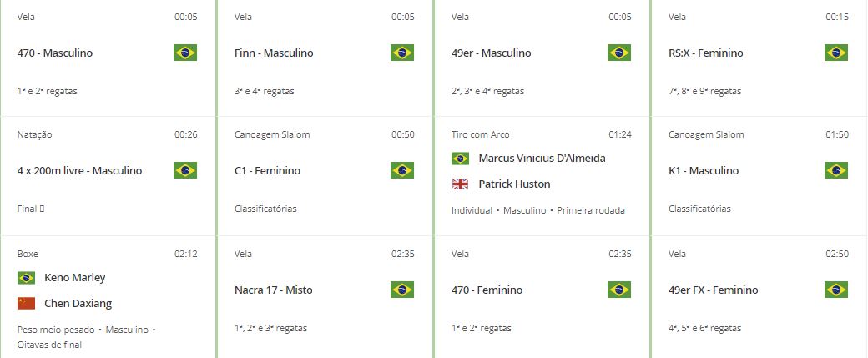Click the Natação sport label
Screen dimensions: 868x358
coord(34,134)
